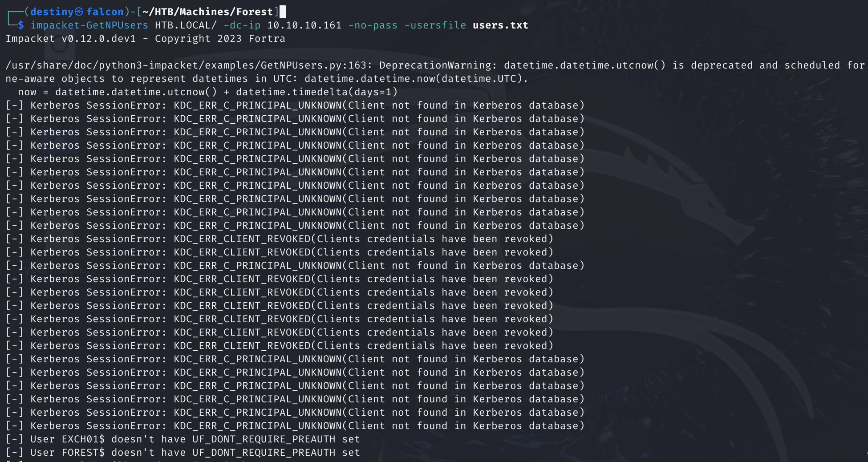The image size is (868, 462).
Task: Click the datetime.timedelta(days=1) code text
Action: tap(316, 92)
